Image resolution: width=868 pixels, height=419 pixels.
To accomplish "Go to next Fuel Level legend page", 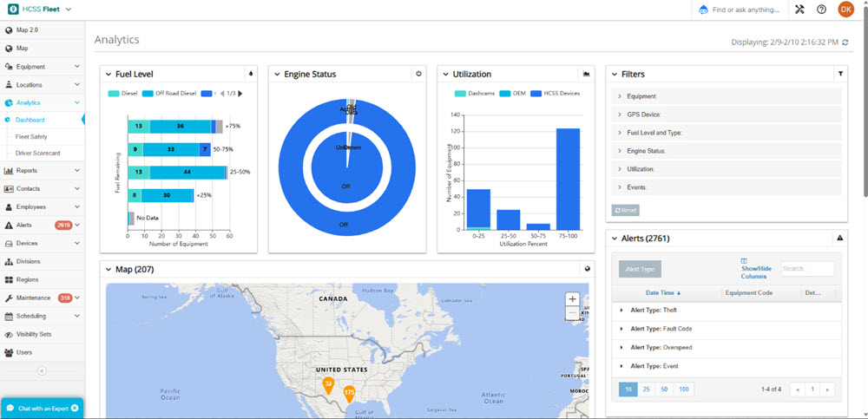I will tap(240, 94).
